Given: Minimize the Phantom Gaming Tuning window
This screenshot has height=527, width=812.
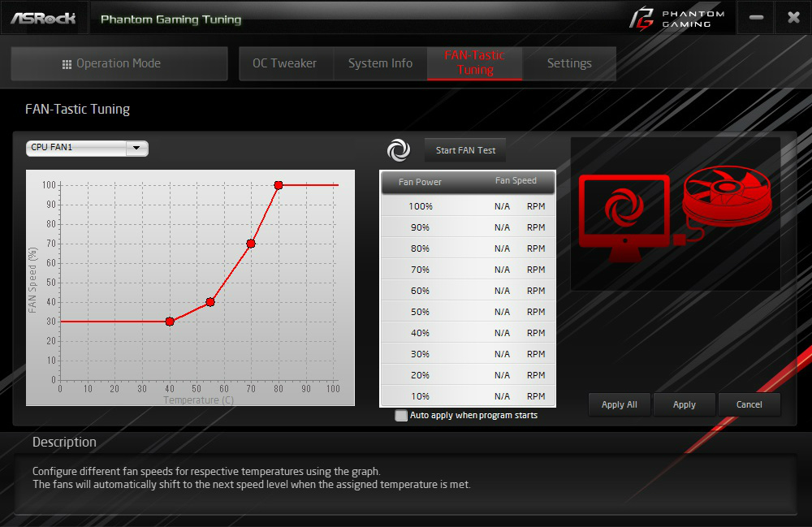Looking at the screenshot, I should pos(756,18).
